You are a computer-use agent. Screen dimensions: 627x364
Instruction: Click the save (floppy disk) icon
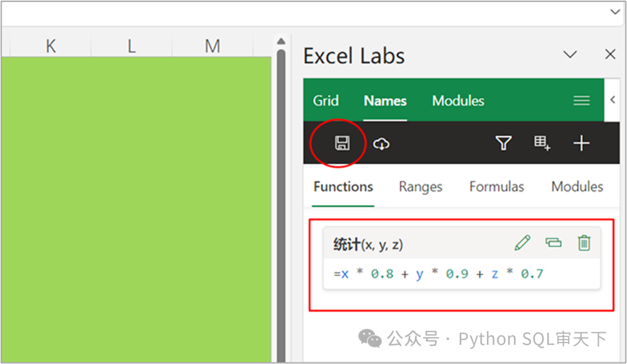coord(342,143)
